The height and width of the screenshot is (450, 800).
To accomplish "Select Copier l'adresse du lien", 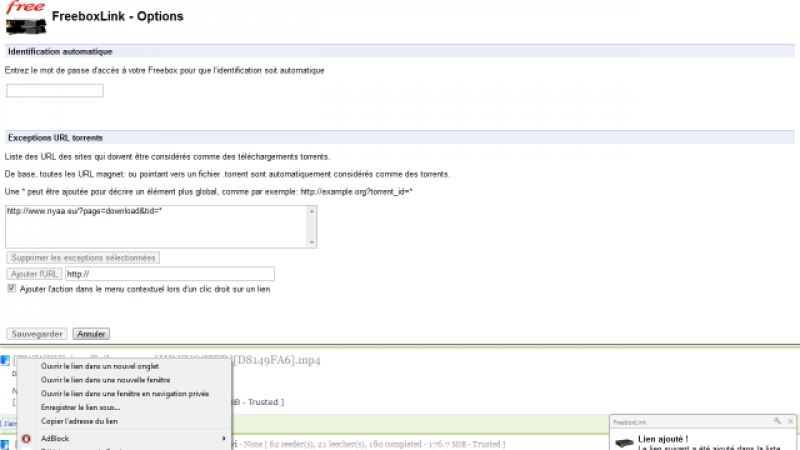I will tap(79, 421).
